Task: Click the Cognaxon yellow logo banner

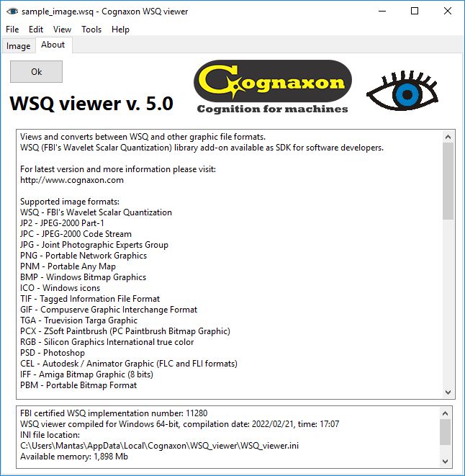Action: (x=273, y=81)
